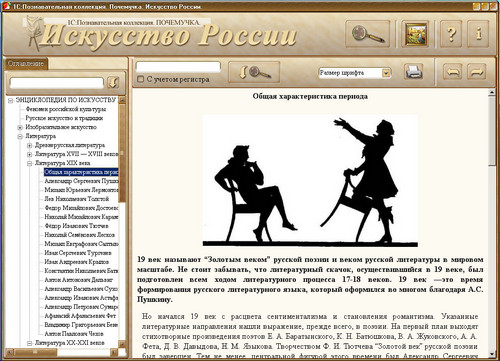The image size is (500, 361).
Task: Open the "Николай Семёнович Лесков" entry
Action: pos(79,235)
